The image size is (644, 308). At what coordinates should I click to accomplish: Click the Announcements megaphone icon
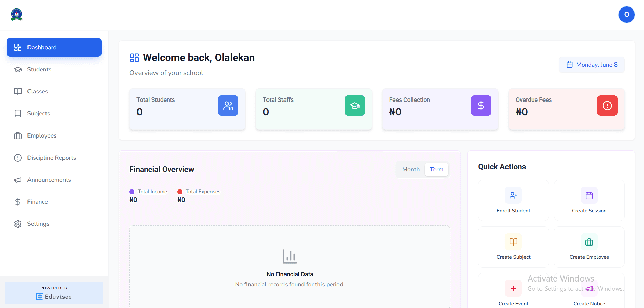point(18,180)
